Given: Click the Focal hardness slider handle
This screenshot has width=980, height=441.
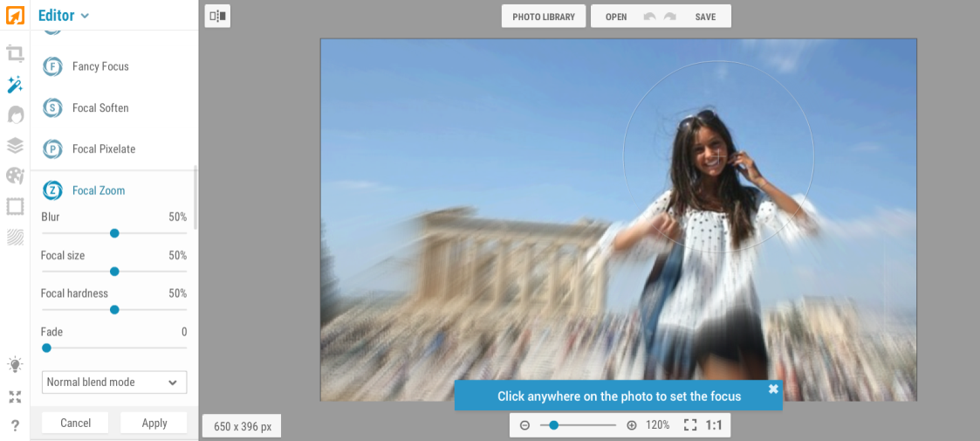Looking at the screenshot, I should (x=114, y=310).
